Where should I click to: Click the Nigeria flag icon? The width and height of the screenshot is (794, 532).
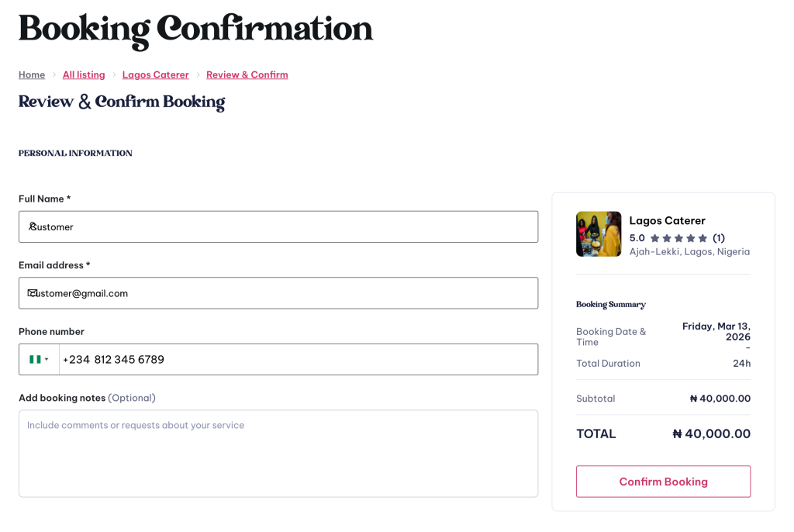point(35,359)
